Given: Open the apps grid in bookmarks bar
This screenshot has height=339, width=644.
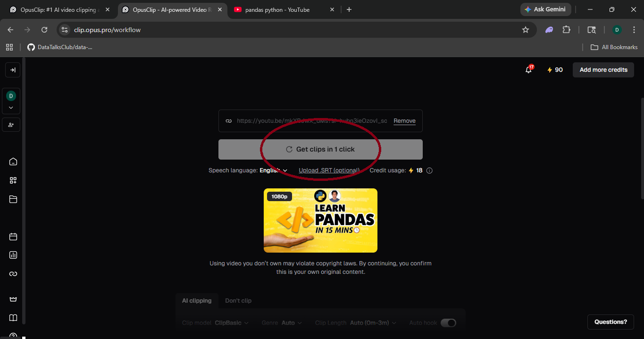Looking at the screenshot, I should pyautogui.click(x=9, y=47).
